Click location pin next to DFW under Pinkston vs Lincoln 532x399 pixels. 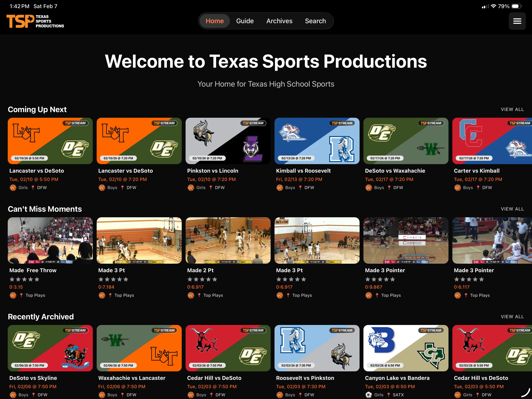pyautogui.click(x=211, y=188)
